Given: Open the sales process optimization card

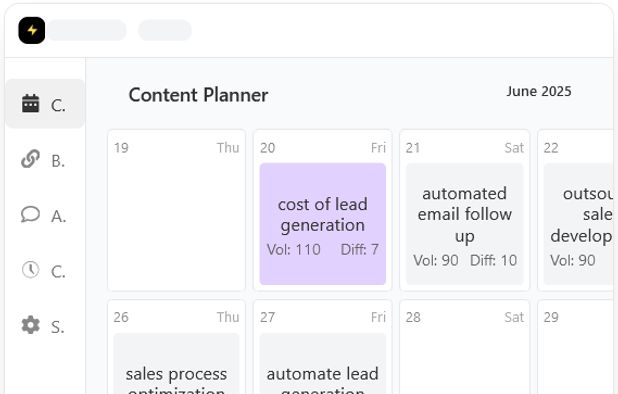Looking at the screenshot, I should [176, 363].
